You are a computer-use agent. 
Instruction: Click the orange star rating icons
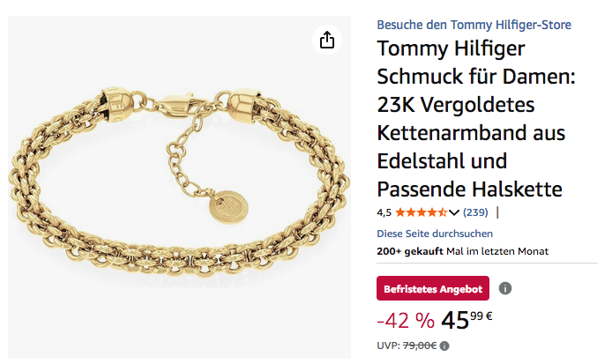421,212
